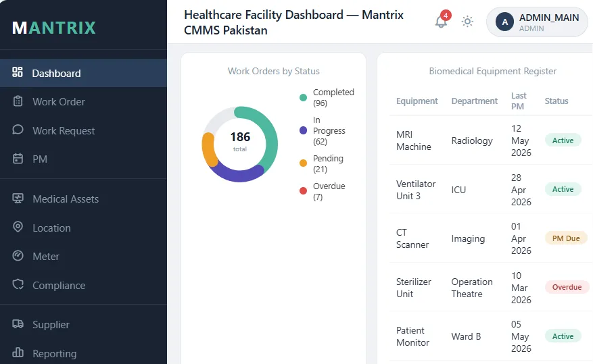Click the Location pin icon
This screenshot has height=364, width=593.
tap(18, 227)
